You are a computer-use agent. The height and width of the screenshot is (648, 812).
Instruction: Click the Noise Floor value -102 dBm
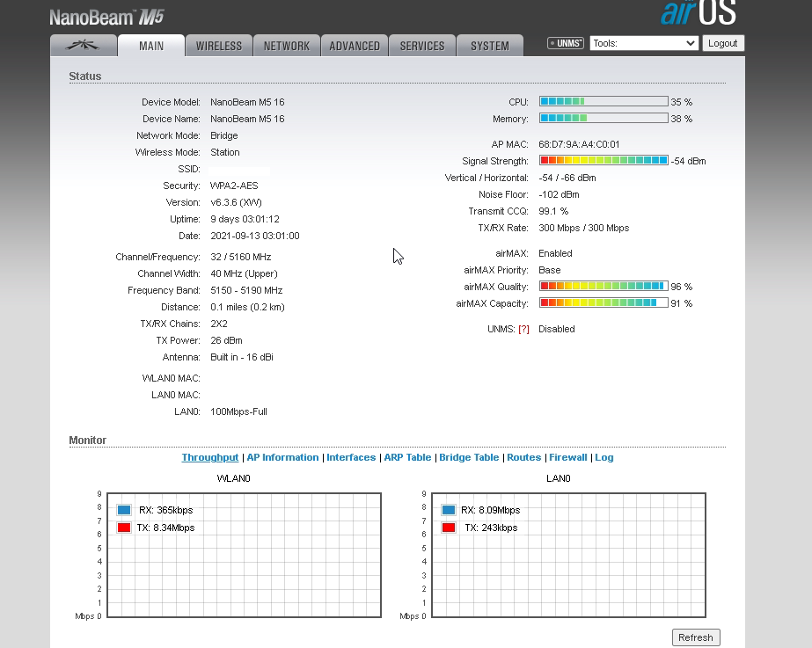point(559,194)
